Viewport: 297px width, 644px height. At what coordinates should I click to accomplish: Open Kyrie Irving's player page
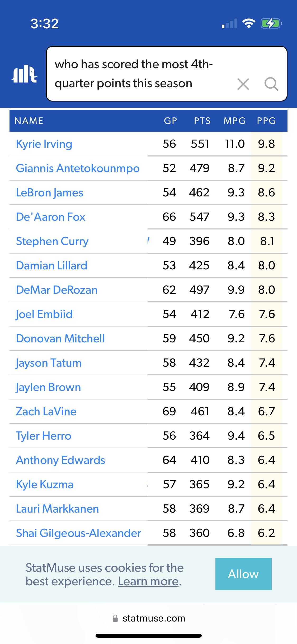(x=44, y=144)
